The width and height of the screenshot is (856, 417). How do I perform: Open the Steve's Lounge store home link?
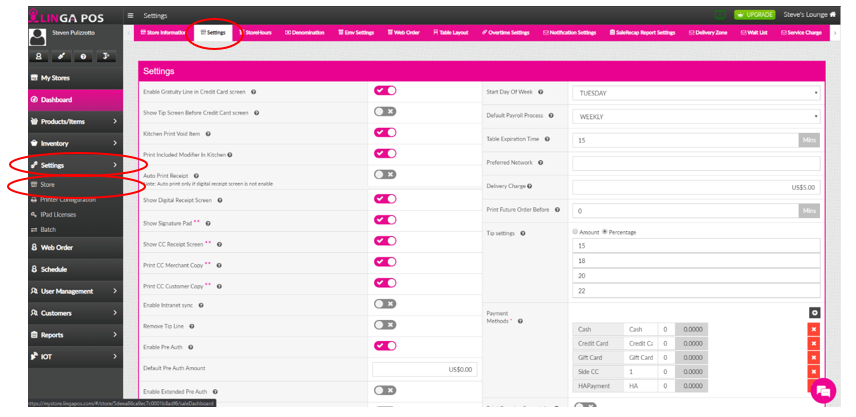coord(810,15)
